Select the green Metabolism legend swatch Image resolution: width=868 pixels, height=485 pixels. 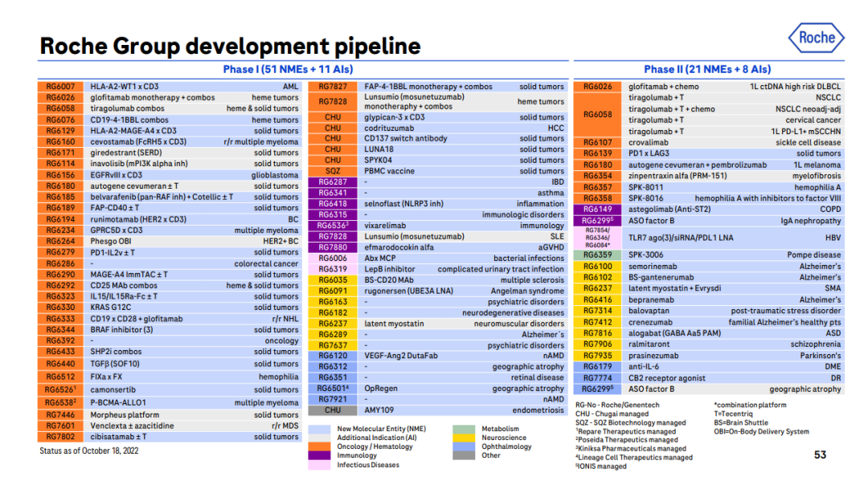[464, 429]
